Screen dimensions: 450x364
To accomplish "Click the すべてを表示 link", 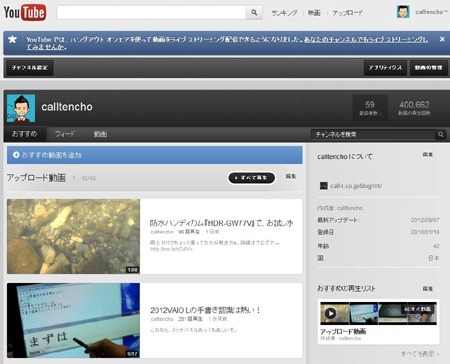I will pos(420,354).
